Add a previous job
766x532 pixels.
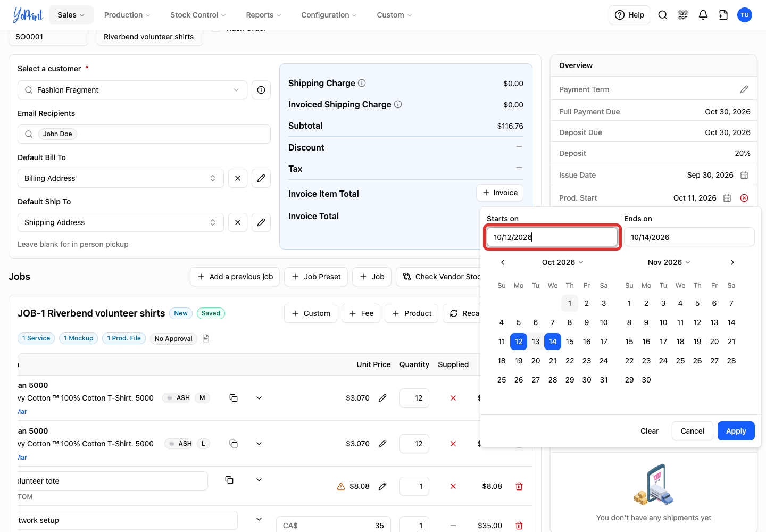click(235, 277)
